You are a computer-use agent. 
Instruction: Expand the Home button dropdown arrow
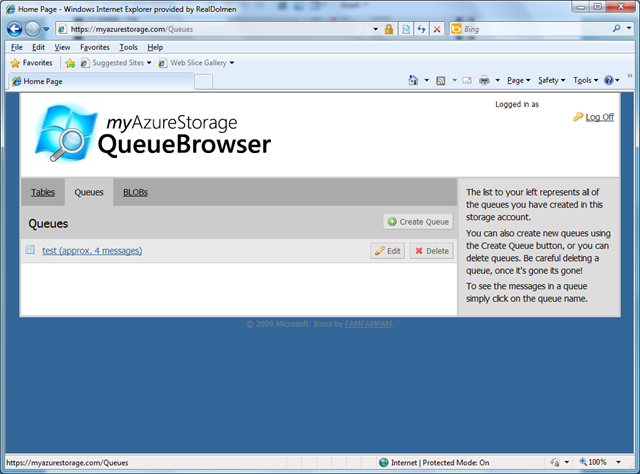(x=427, y=80)
